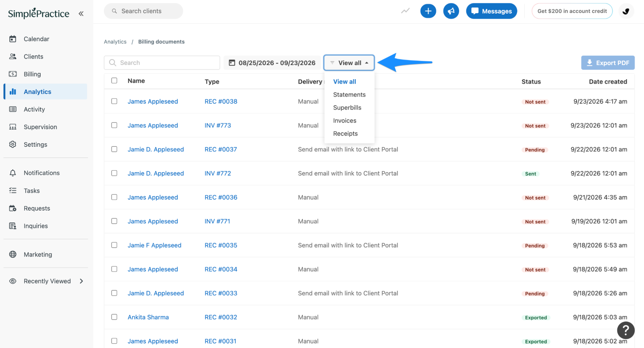View Notifications
This screenshot has height=348, width=644.
42,173
